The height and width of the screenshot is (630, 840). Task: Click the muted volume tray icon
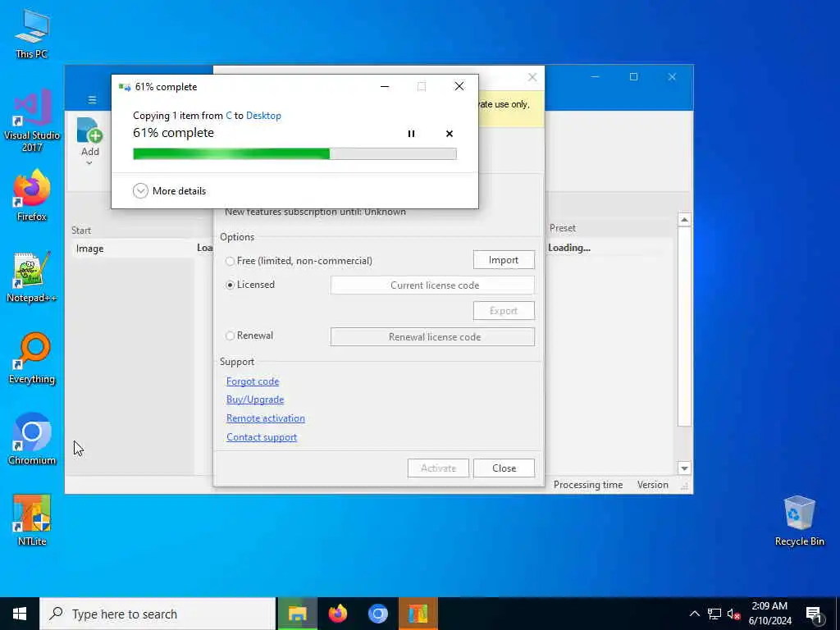733,614
